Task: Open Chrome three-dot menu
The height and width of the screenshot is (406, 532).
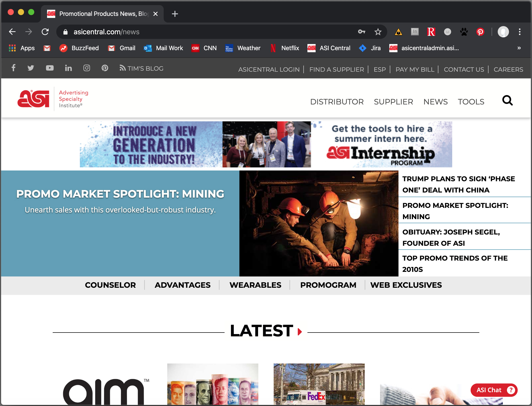Action: coord(519,32)
